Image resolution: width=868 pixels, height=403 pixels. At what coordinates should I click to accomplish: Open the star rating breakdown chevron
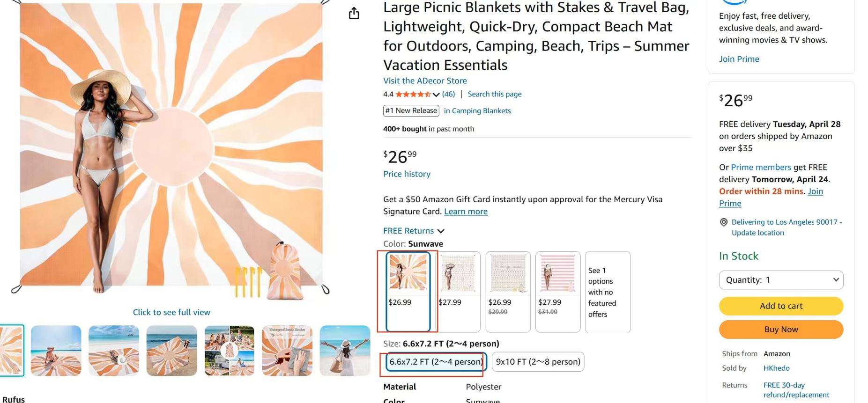(436, 95)
